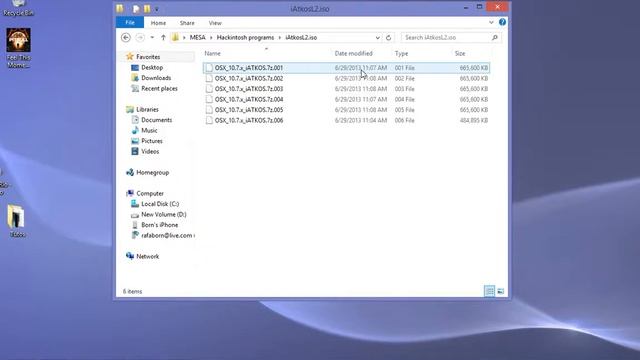Viewport: 640px width, 360px height.
Task: Click the Properties quick access icon
Action: tap(136, 9)
